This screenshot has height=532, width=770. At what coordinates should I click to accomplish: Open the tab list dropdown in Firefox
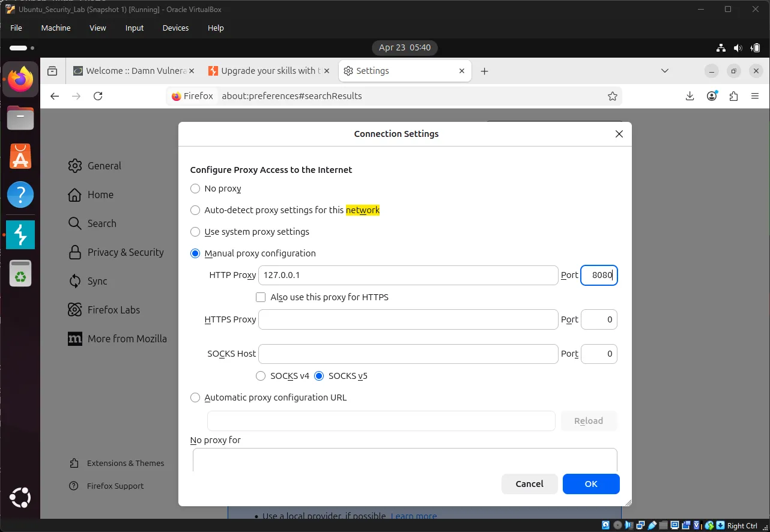click(665, 70)
